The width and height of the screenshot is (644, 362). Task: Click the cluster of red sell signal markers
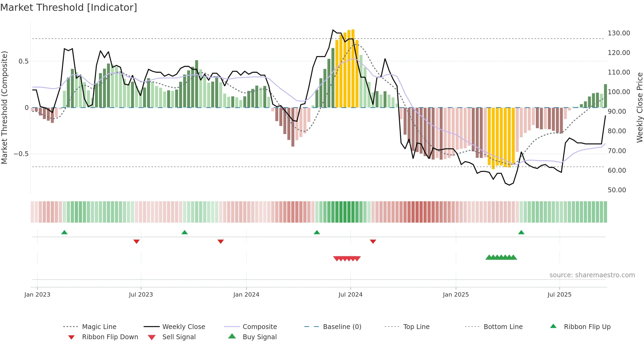click(347, 258)
